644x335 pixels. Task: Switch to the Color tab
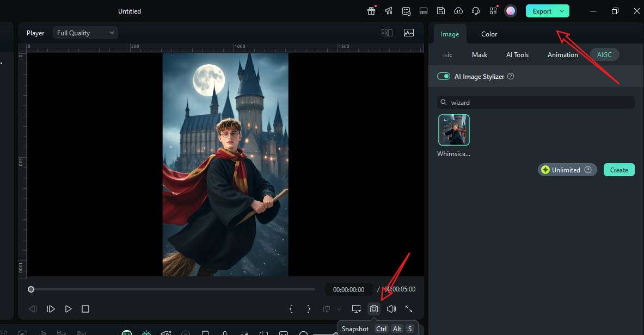point(489,34)
